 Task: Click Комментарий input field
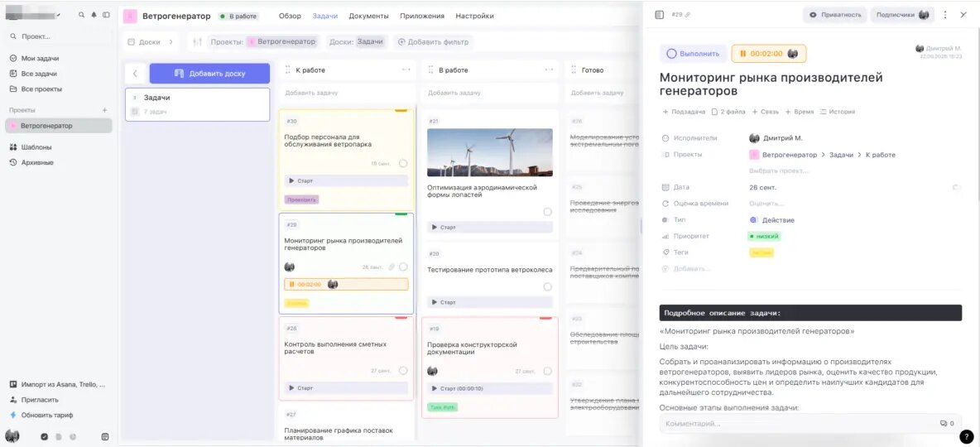coord(810,423)
